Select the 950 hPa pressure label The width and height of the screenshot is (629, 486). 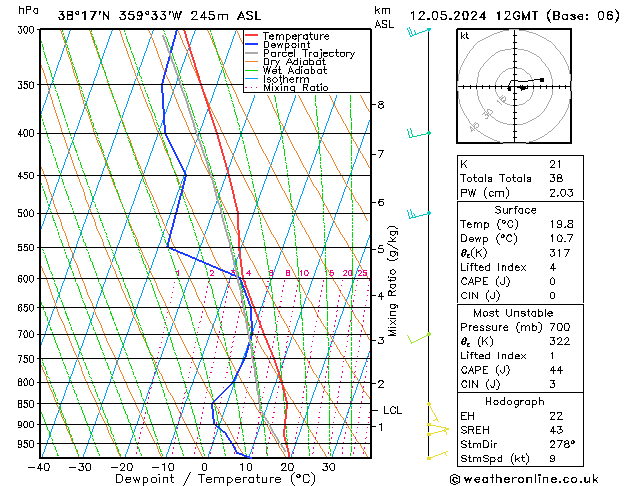[28, 444]
